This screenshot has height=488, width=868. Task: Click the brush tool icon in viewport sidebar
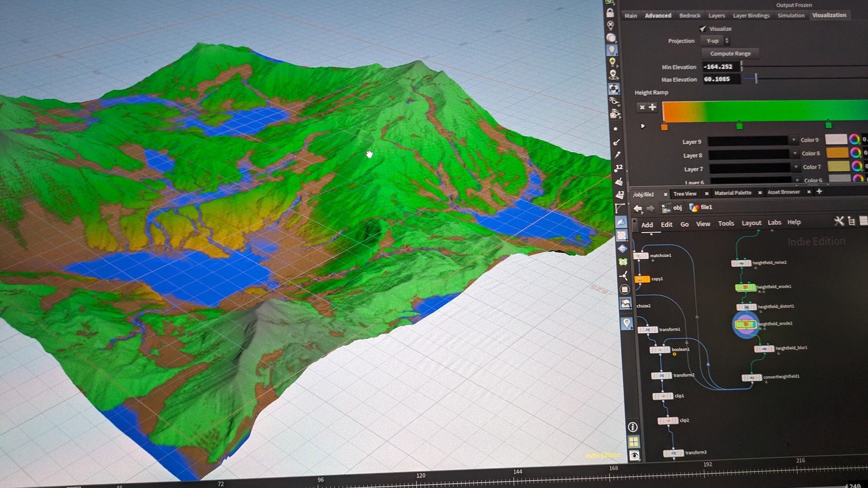point(617,142)
